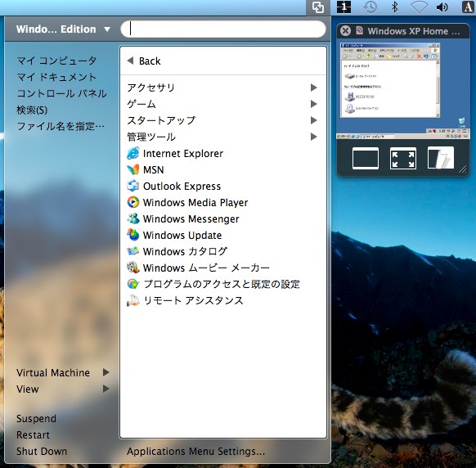Open Internet Explorer from the list
The width and height of the screenshot is (476, 468).
[175, 153]
